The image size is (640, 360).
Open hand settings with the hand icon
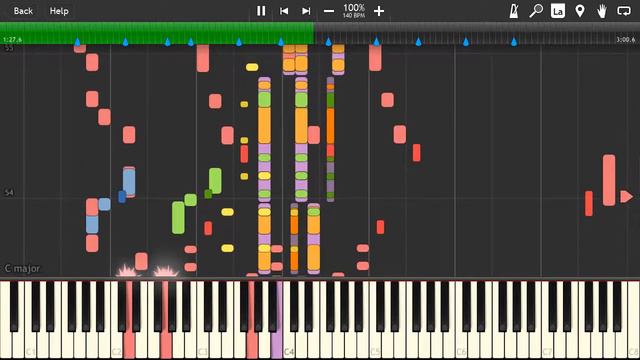point(602,11)
